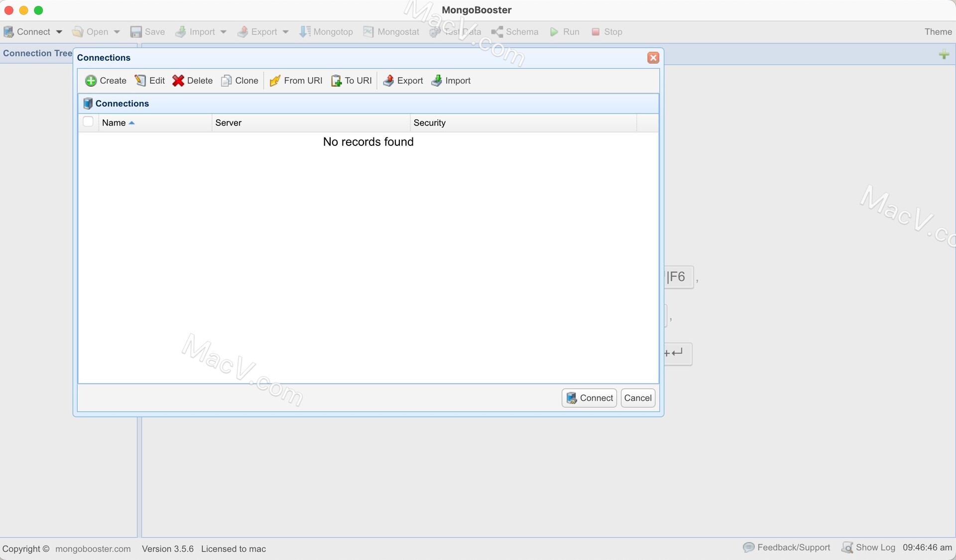Click the Create new connection icon
Viewport: 956px width, 560px height.
pyautogui.click(x=106, y=81)
